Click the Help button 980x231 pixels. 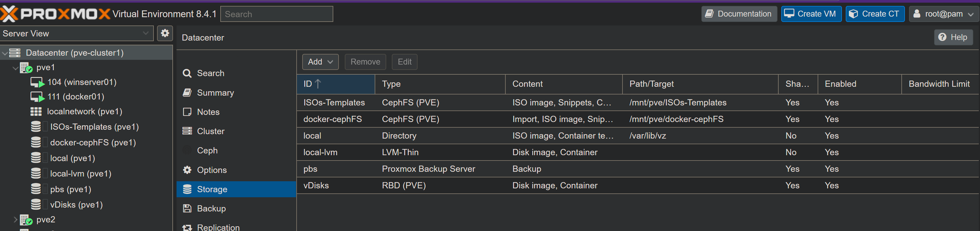[x=953, y=37]
